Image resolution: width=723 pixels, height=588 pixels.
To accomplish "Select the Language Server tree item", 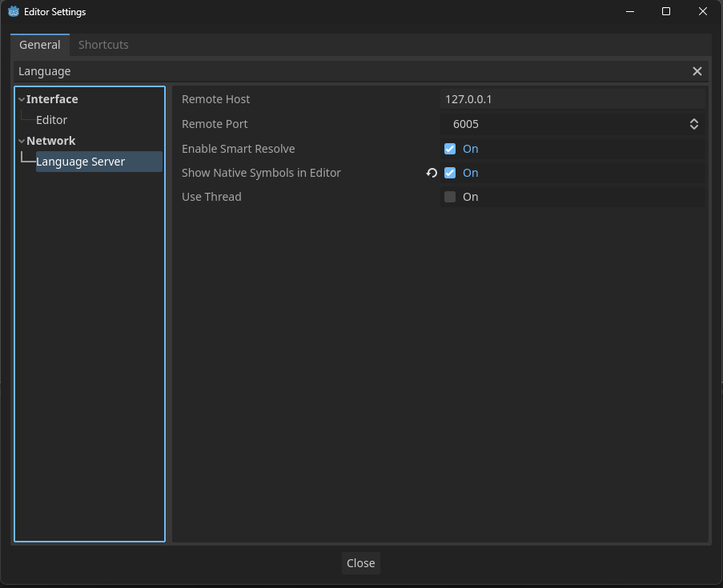I will pyautogui.click(x=80, y=162).
